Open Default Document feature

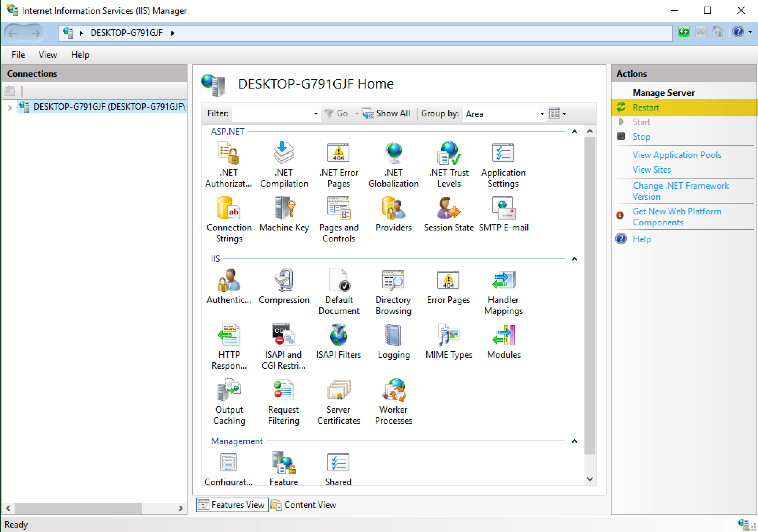coord(339,292)
